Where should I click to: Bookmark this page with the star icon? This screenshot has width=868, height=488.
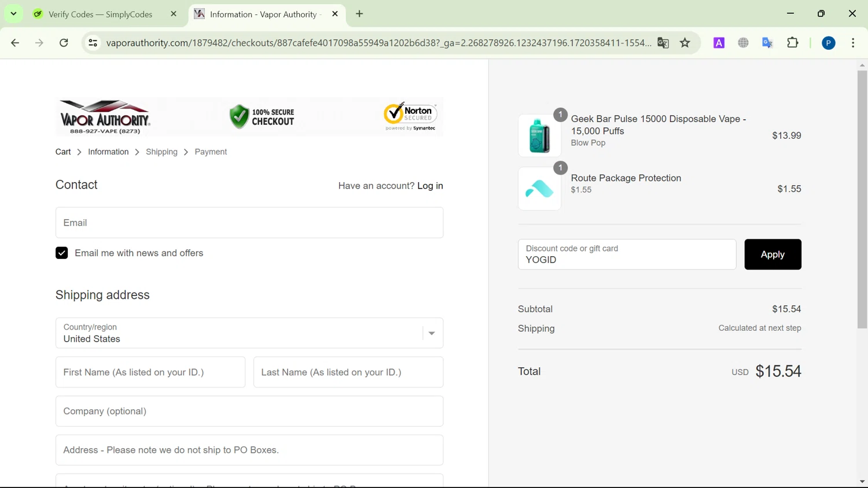coord(685,43)
